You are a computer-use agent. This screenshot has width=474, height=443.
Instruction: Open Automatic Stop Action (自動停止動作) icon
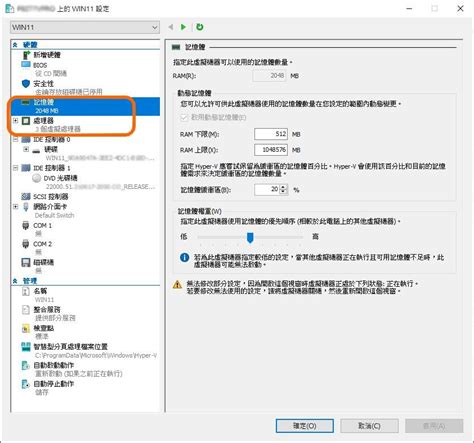[26, 384]
